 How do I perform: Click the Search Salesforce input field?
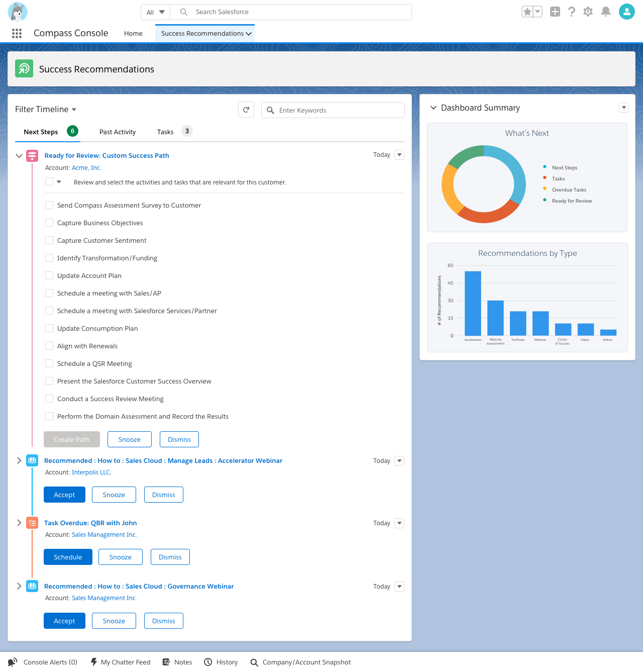(x=291, y=12)
